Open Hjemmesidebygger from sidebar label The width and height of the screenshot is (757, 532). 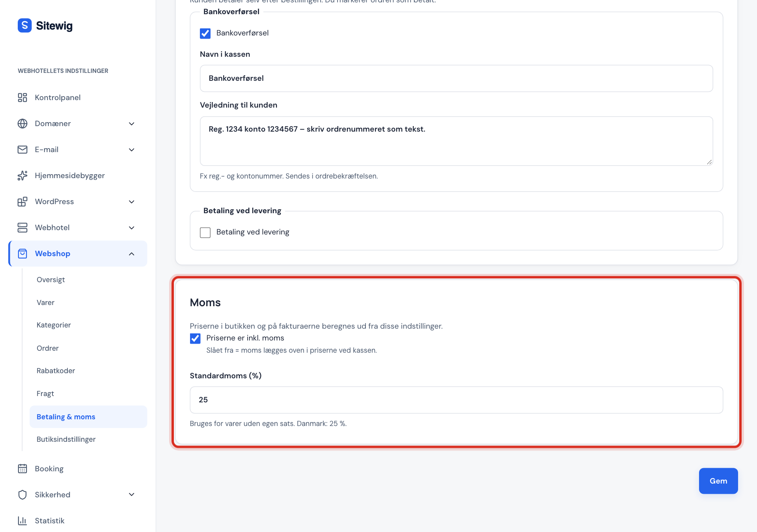point(70,175)
